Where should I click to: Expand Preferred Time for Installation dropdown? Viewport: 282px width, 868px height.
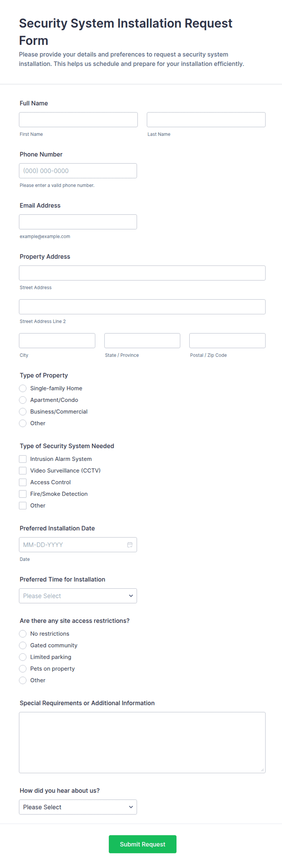(x=78, y=596)
